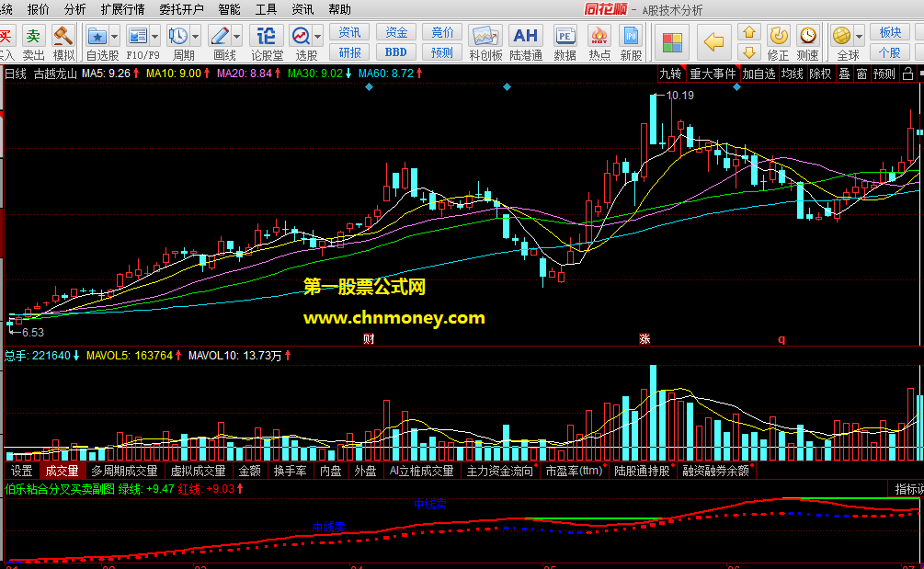Open the AH 陆港通 icon
The height and width of the screenshot is (569, 924).
point(526,42)
